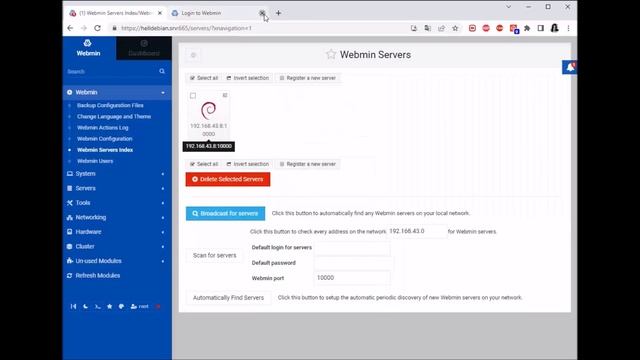Focus the Default password field
The image size is (640, 360).
pos(353,263)
